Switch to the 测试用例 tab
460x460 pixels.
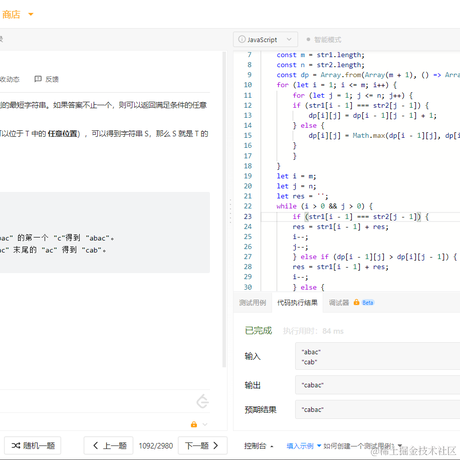252,303
